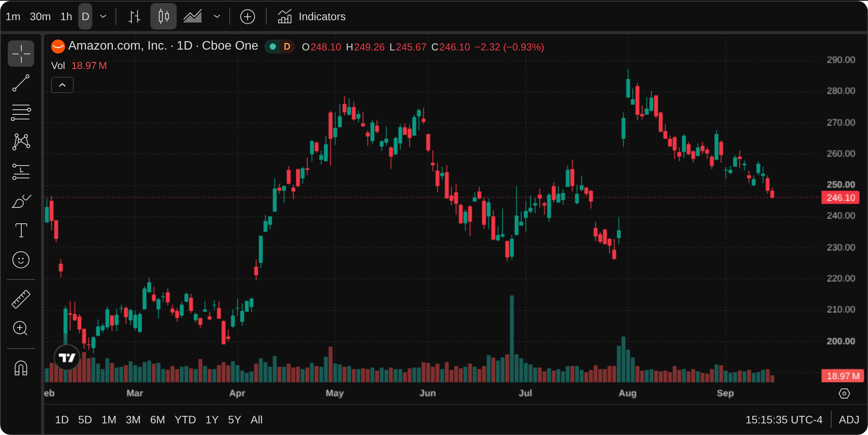The width and height of the screenshot is (868, 435).
Task: Switch to bars chart style
Action: pos(134,17)
